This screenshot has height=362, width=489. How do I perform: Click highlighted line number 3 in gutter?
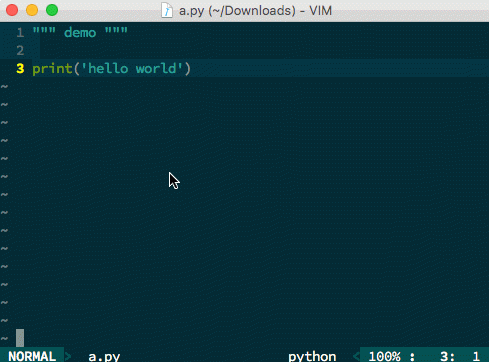pos(20,68)
